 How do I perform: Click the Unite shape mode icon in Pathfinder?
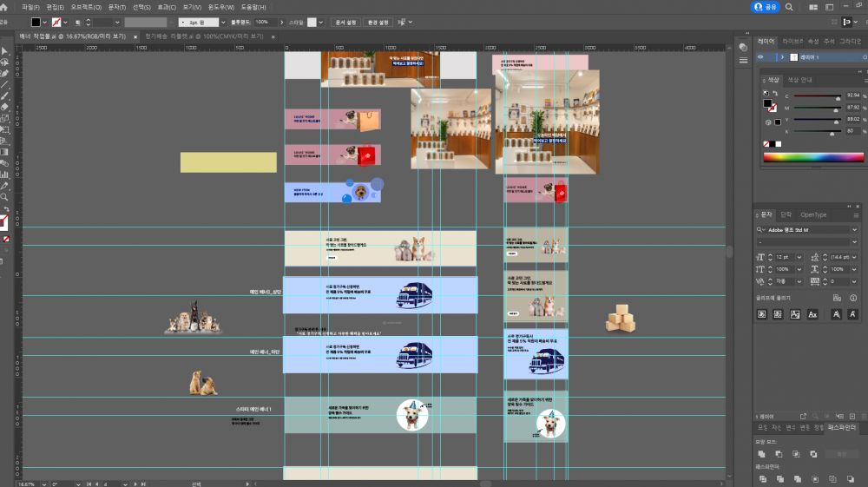[x=762, y=454]
